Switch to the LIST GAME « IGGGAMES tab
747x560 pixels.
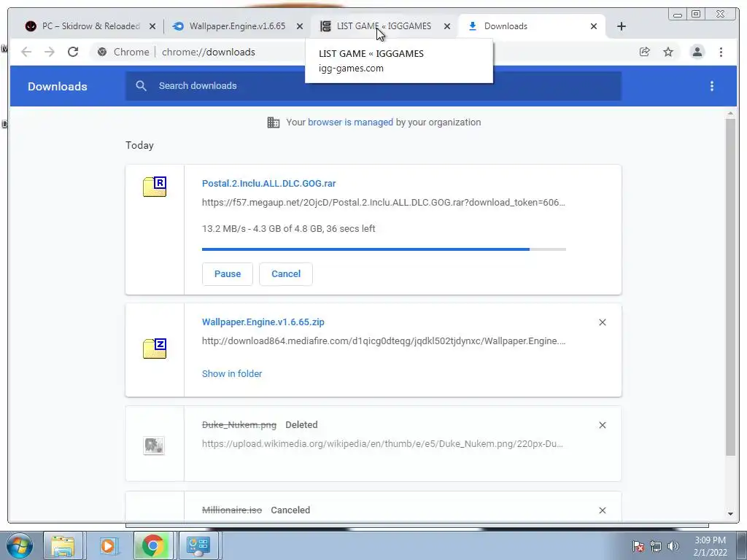point(384,26)
